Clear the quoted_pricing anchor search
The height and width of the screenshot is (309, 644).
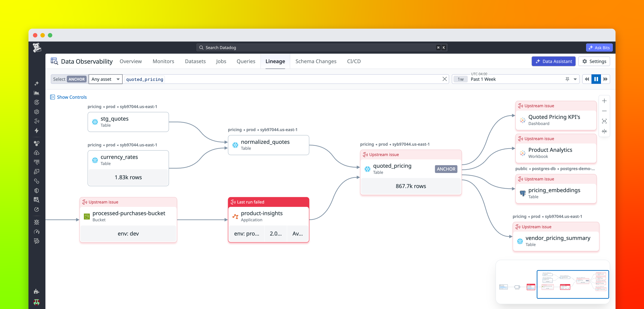click(445, 79)
